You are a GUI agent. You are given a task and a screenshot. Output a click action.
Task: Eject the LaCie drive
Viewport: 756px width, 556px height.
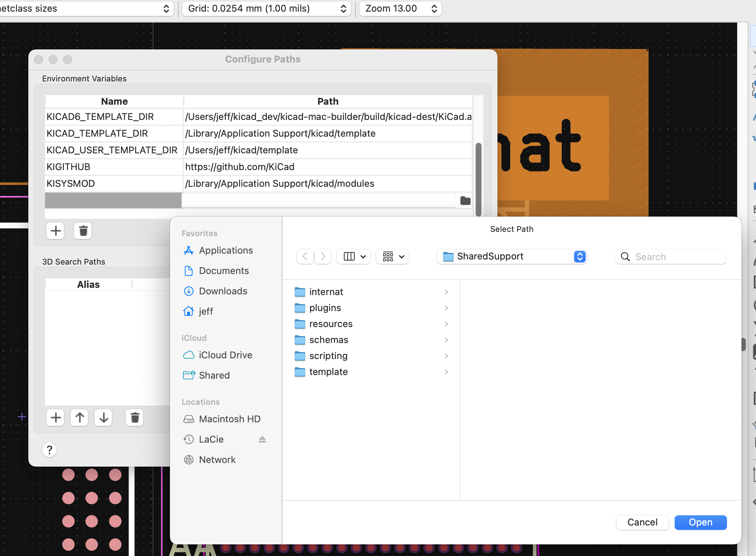click(x=262, y=439)
